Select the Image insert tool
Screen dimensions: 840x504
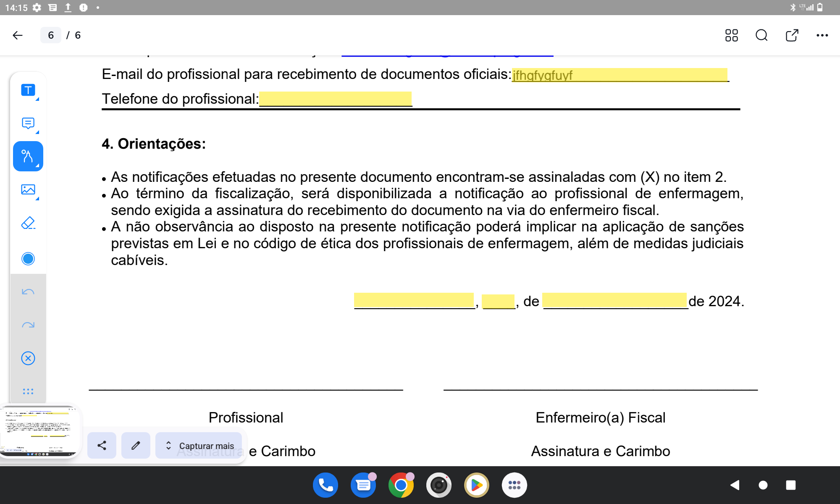click(x=28, y=189)
